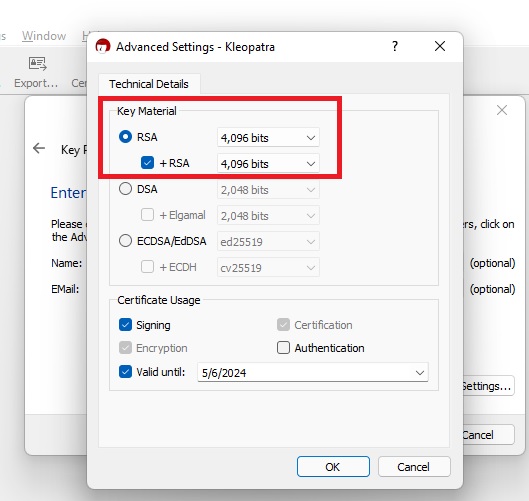
Task: Close the Advanced Settings dialog
Action: 440,46
